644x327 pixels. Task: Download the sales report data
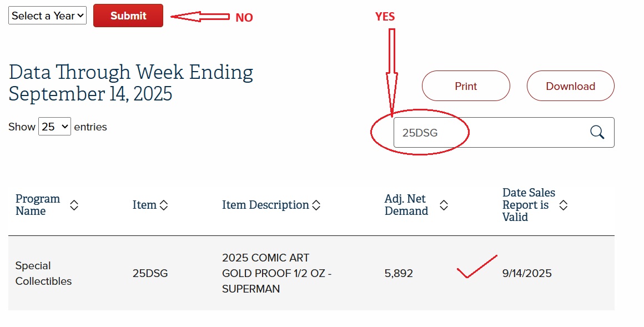(570, 86)
